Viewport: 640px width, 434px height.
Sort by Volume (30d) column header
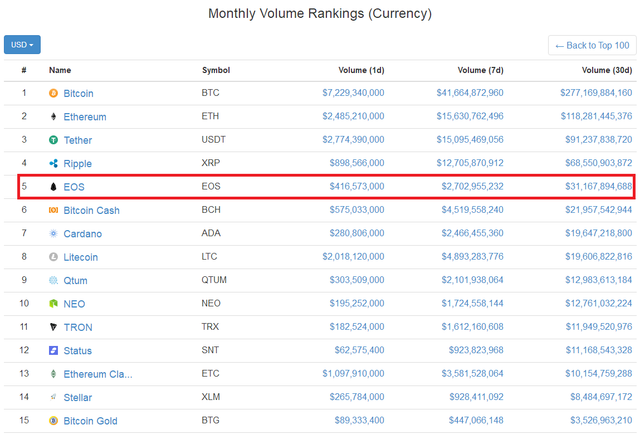click(x=607, y=70)
